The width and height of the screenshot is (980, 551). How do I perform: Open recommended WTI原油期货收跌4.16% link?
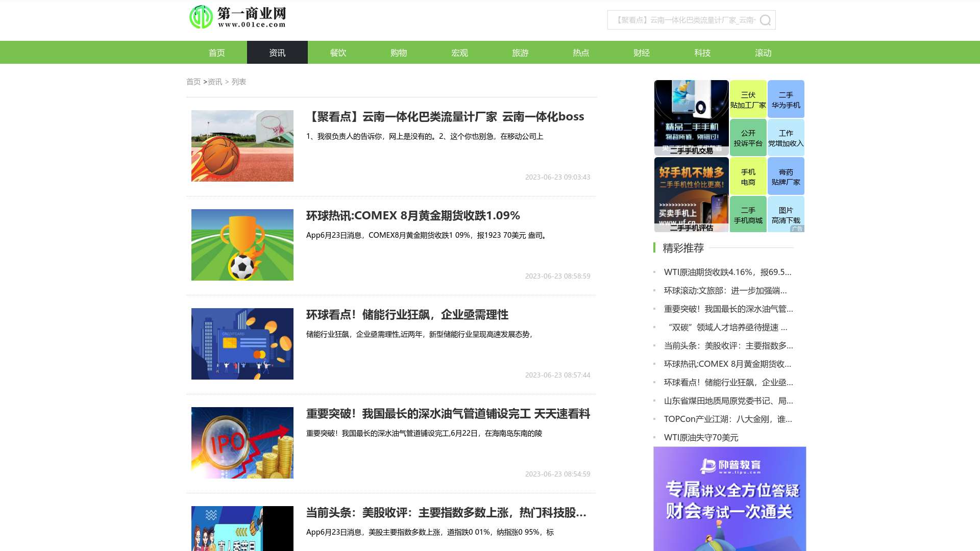point(728,272)
